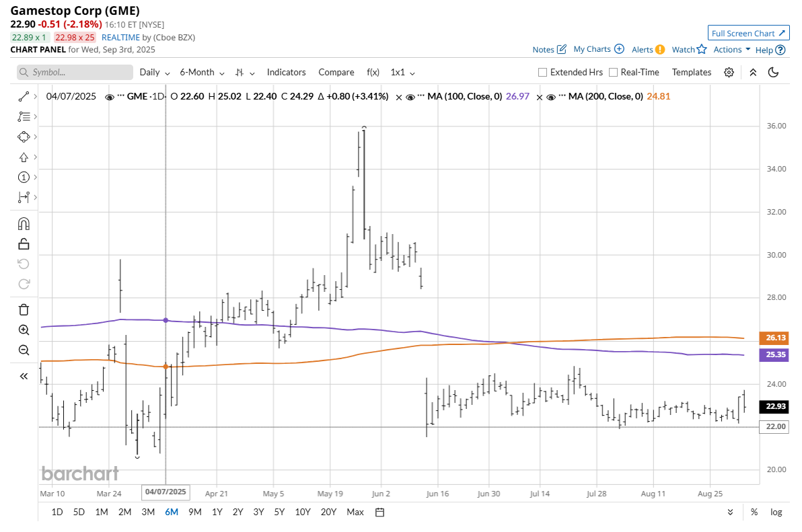Click the lock drawings icon

click(24, 243)
